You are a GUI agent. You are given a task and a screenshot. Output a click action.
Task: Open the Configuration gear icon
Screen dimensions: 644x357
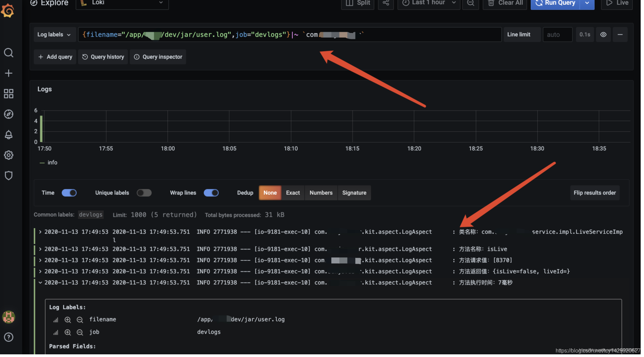9,156
